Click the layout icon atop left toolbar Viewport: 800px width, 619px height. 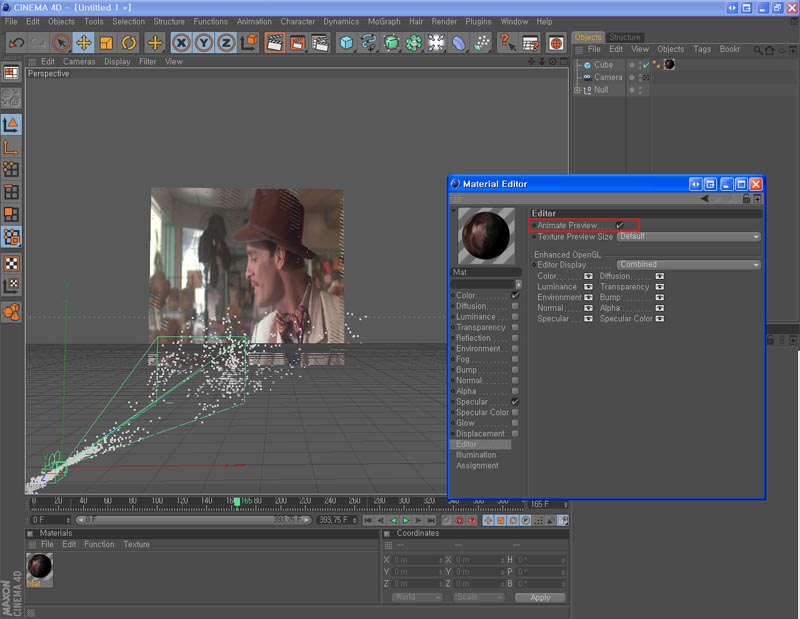pyautogui.click(x=11, y=72)
